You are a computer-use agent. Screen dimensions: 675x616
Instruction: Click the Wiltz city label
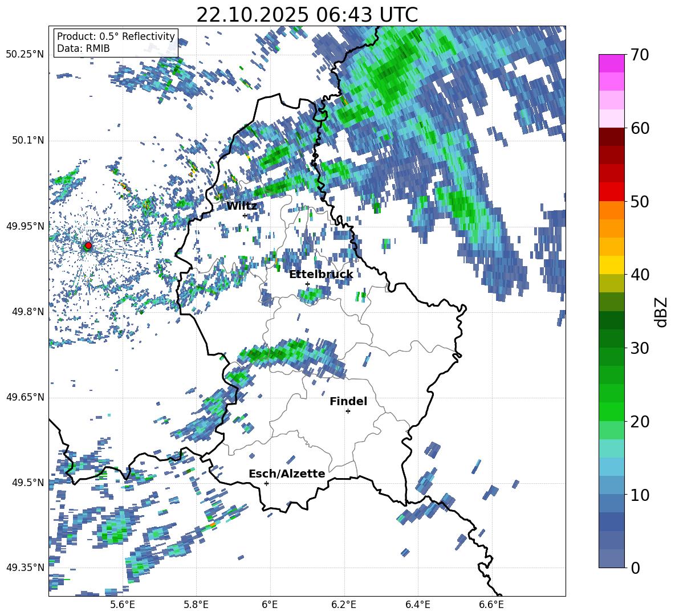(242, 206)
